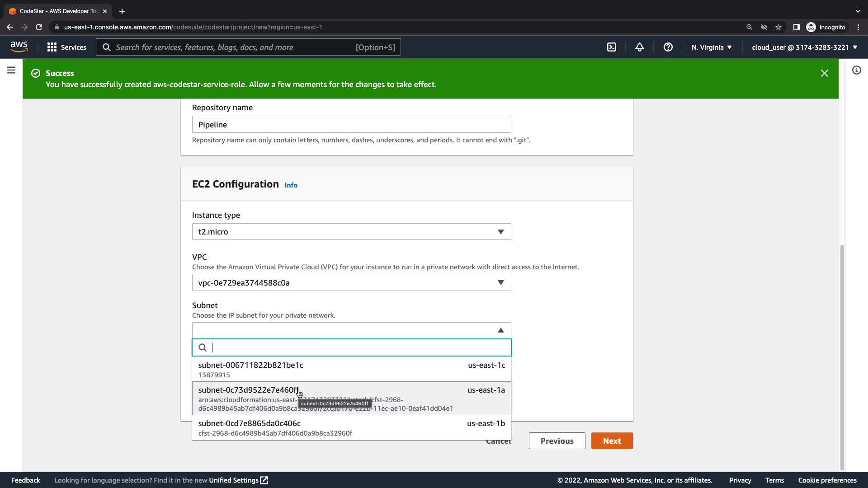The height and width of the screenshot is (488, 868).
Task: Open N. Virginia region menu
Action: pos(711,47)
